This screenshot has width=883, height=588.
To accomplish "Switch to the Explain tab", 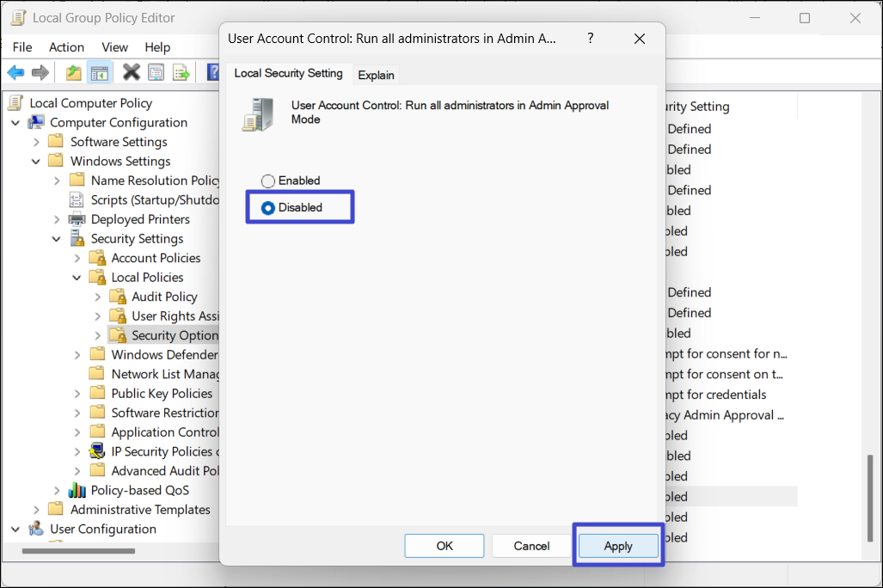I will [376, 75].
